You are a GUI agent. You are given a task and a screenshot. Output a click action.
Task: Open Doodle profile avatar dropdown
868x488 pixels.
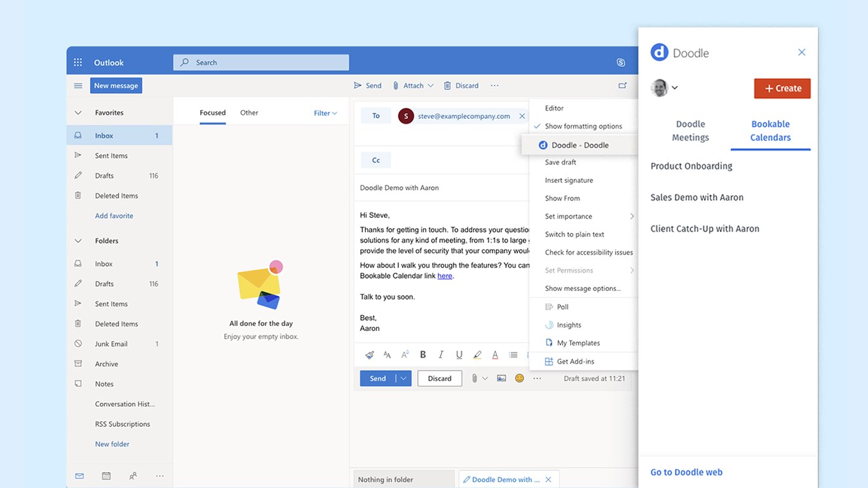665,88
